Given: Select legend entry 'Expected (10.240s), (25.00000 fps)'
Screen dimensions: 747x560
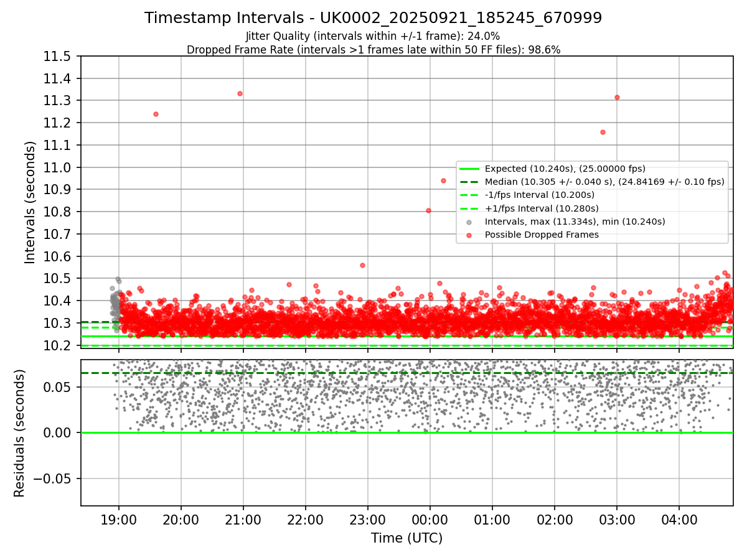Looking at the screenshot, I should [x=565, y=169].
